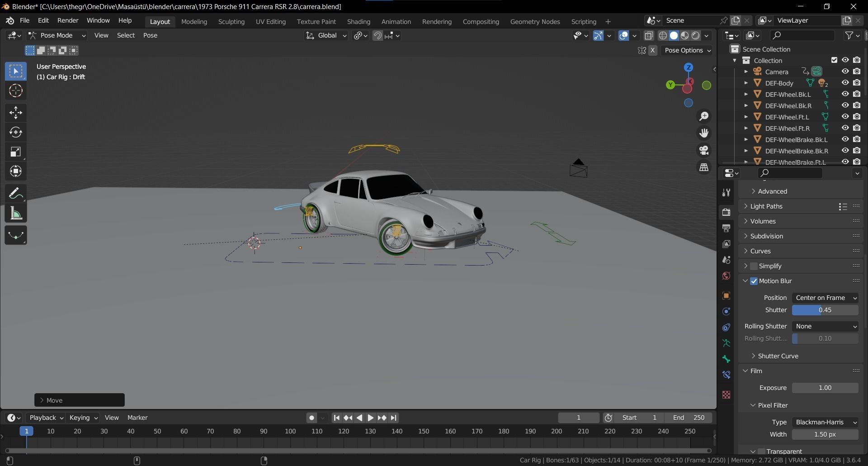Viewport: 868px width, 466px height.
Task: Switch to the Shading workspace tab
Action: pos(359,22)
